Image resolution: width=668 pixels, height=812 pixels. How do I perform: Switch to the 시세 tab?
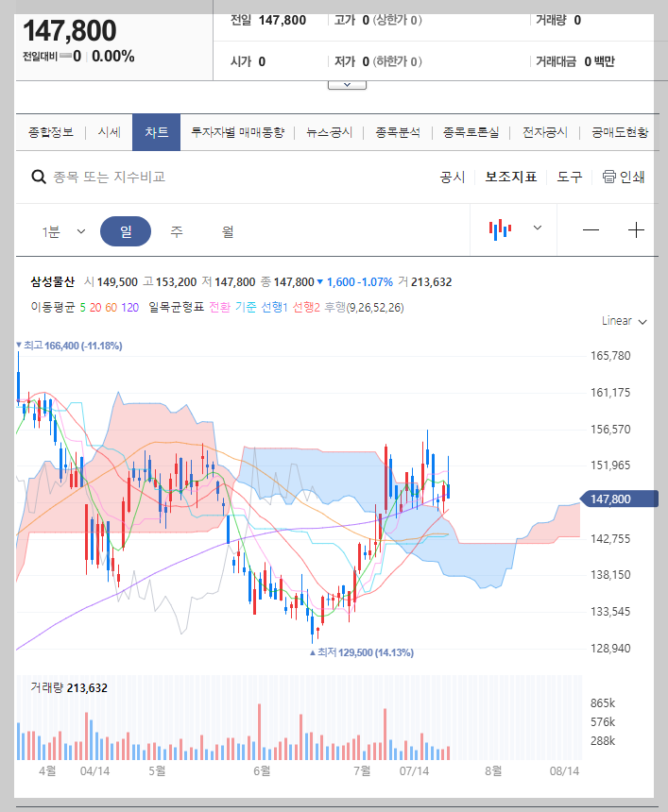[108, 132]
